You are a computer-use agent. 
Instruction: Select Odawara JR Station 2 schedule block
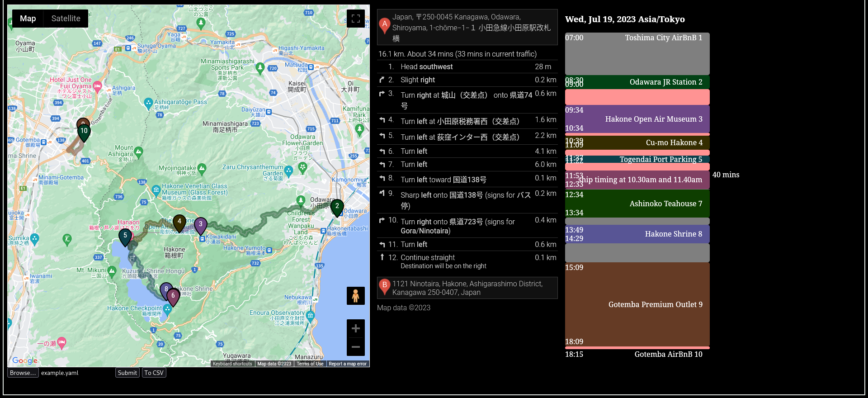tap(637, 82)
